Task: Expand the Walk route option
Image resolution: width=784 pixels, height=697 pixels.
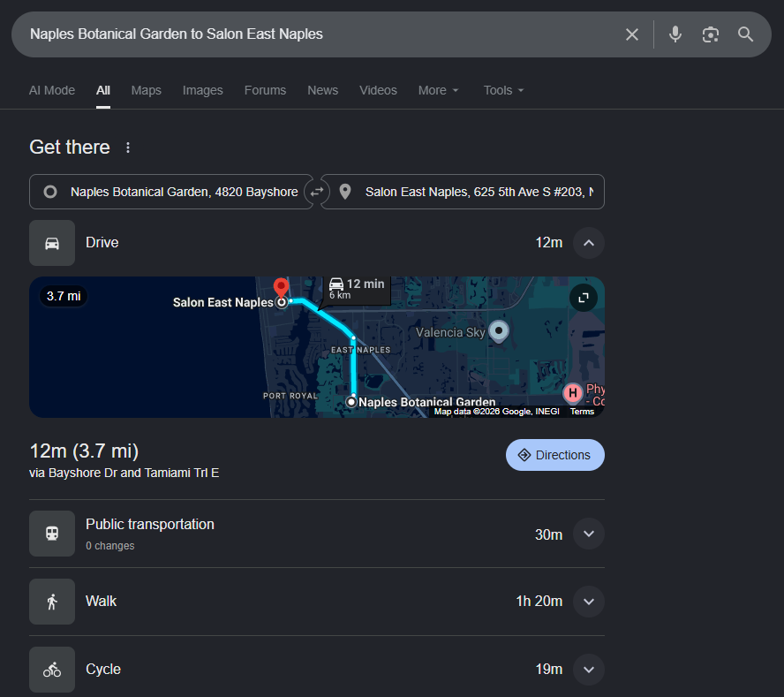Action: click(x=589, y=602)
